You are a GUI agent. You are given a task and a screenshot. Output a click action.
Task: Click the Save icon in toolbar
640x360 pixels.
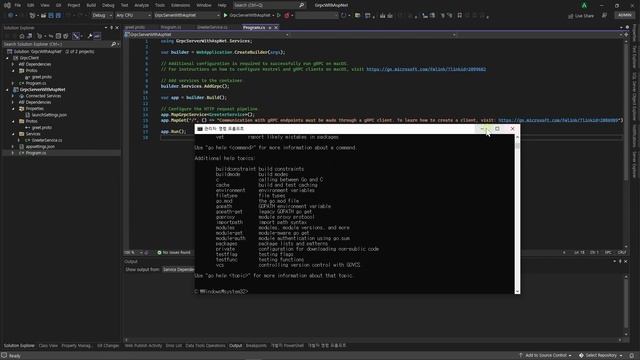click(x=51, y=15)
